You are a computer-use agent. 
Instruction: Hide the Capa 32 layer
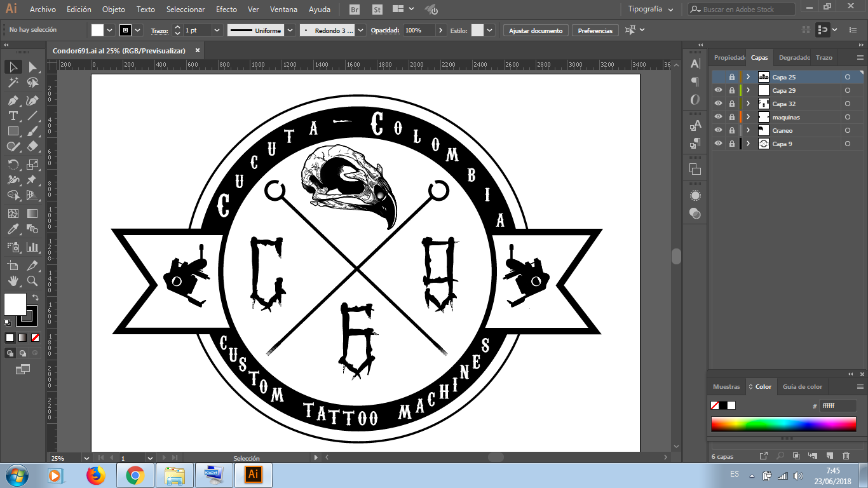tap(718, 104)
